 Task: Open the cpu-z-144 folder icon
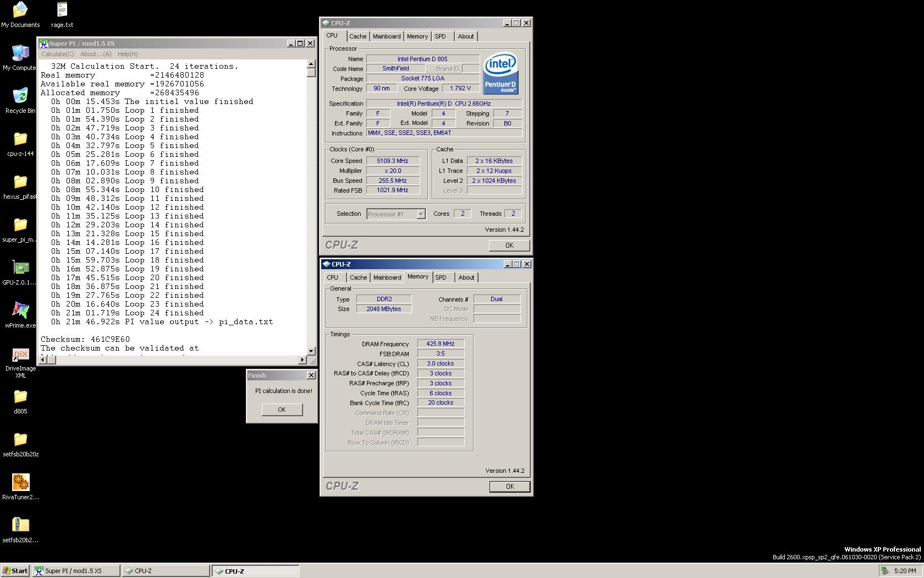20,144
